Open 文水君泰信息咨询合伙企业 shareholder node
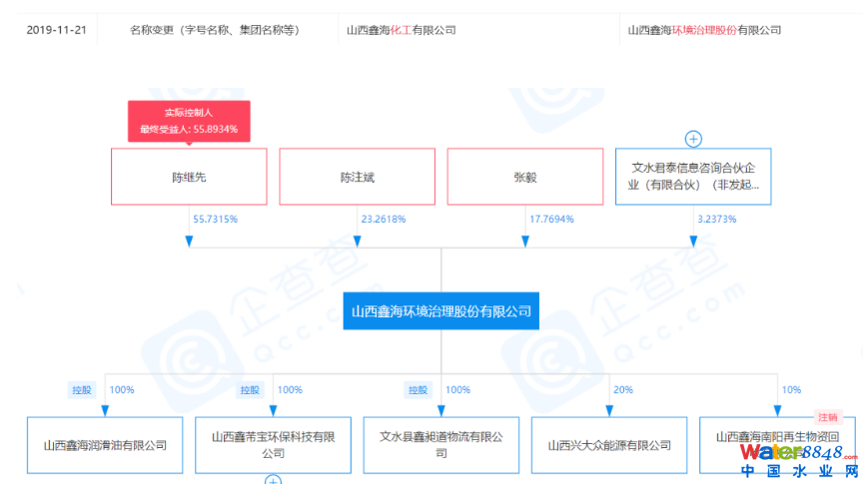Image resolution: width=868 pixels, height=488 pixels. click(x=693, y=177)
